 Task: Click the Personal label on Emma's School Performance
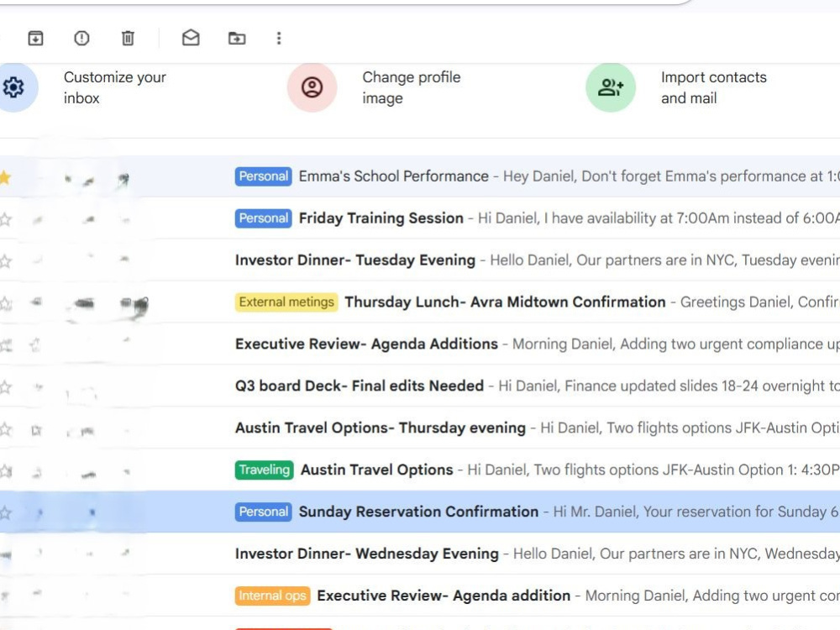click(263, 176)
